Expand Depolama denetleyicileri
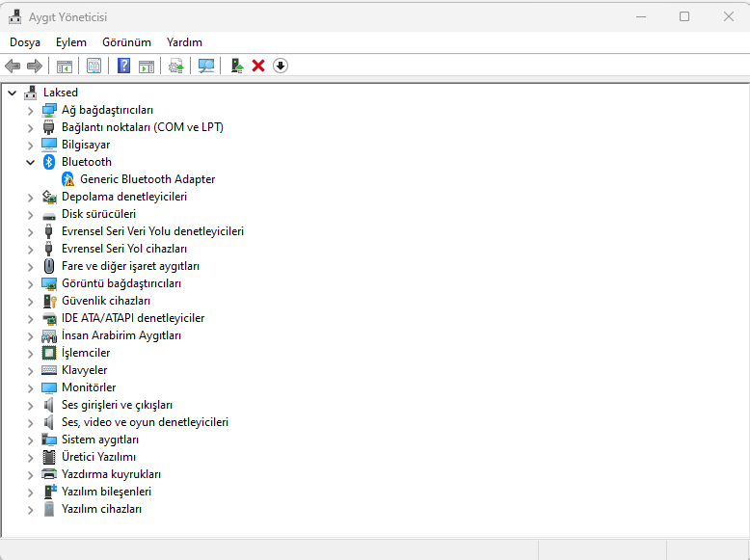Image resolution: width=750 pixels, height=560 pixels. 31,197
